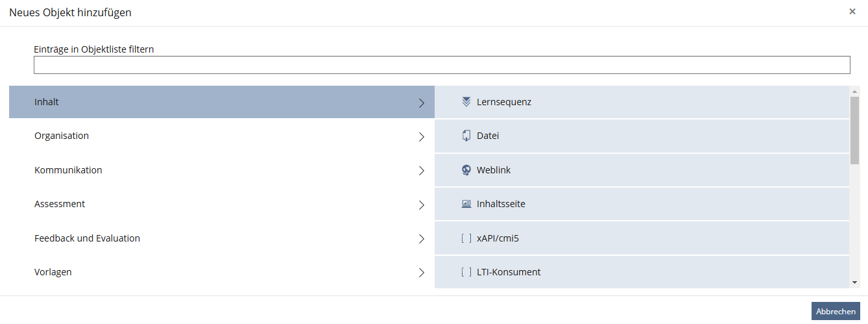Expand the Assessment chevron arrow
Screen dimensions: 868x324
(422, 205)
